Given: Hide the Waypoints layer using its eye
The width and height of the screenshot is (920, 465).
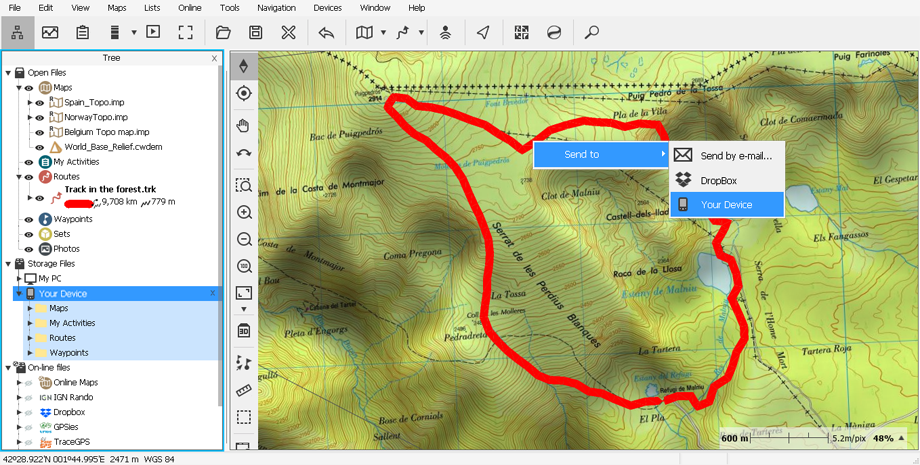Looking at the screenshot, I should (29, 219).
